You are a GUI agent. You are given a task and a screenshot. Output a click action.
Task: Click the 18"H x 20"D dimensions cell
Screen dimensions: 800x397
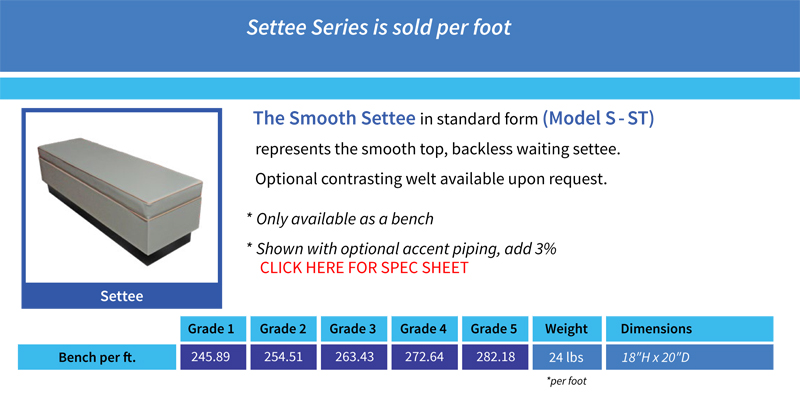coord(690,357)
